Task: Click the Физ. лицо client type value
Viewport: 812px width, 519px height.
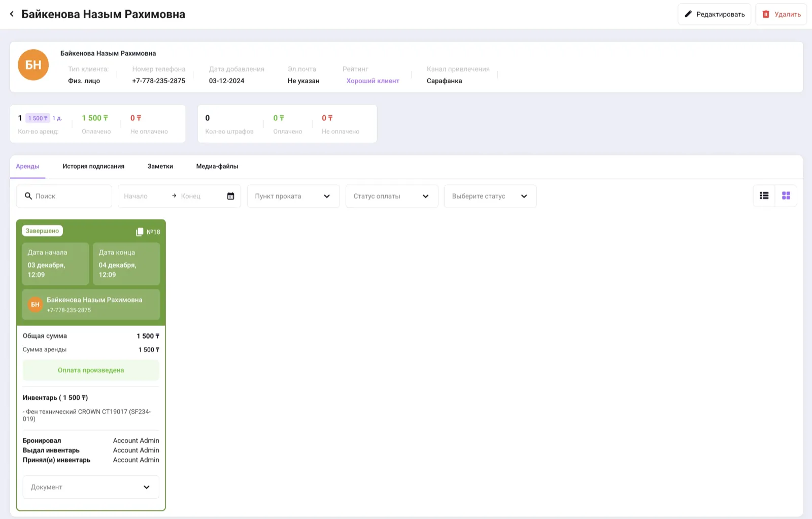Action: pyautogui.click(x=84, y=81)
